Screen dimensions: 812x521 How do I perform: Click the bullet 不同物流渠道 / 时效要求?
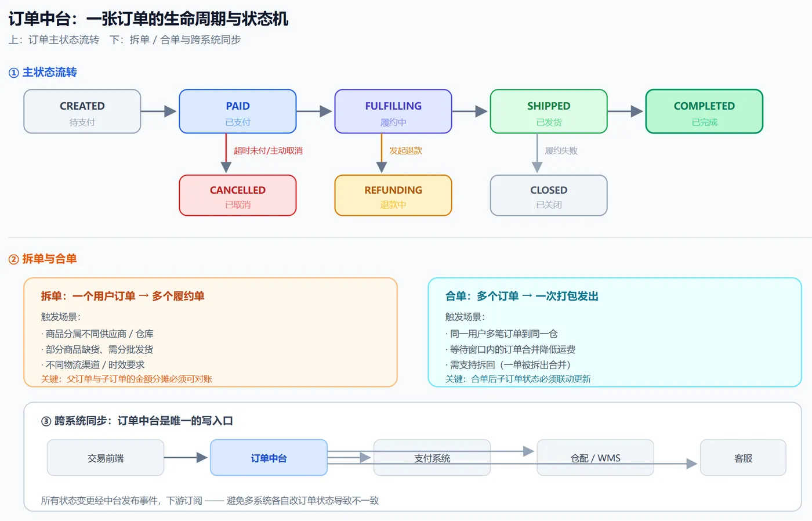(93, 364)
